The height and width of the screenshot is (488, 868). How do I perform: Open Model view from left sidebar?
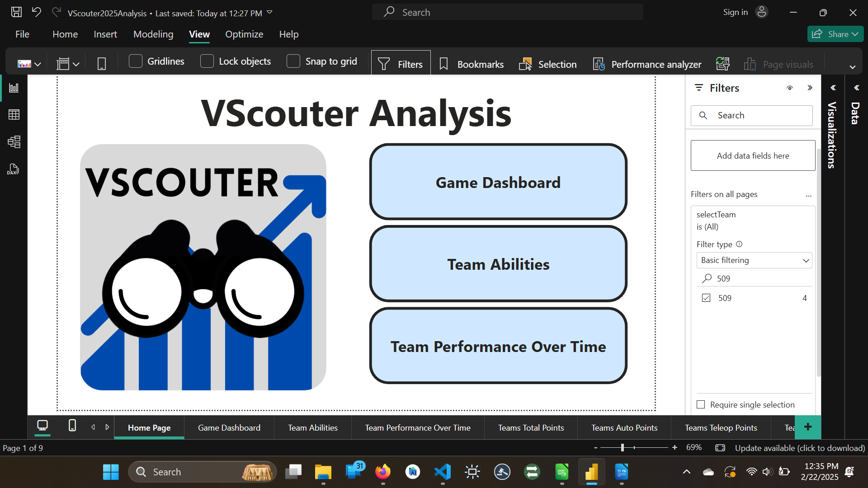(14, 142)
